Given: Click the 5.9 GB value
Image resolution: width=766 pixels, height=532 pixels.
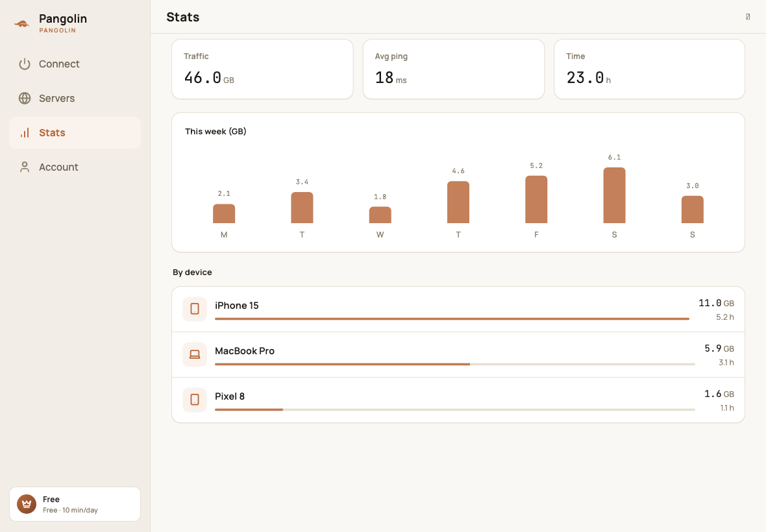Looking at the screenshot, I should (719, 348).
